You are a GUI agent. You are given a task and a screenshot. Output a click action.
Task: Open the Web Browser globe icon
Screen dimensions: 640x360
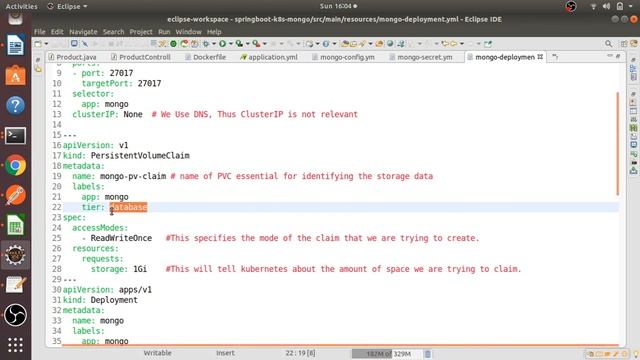click(x=391, y=44)
